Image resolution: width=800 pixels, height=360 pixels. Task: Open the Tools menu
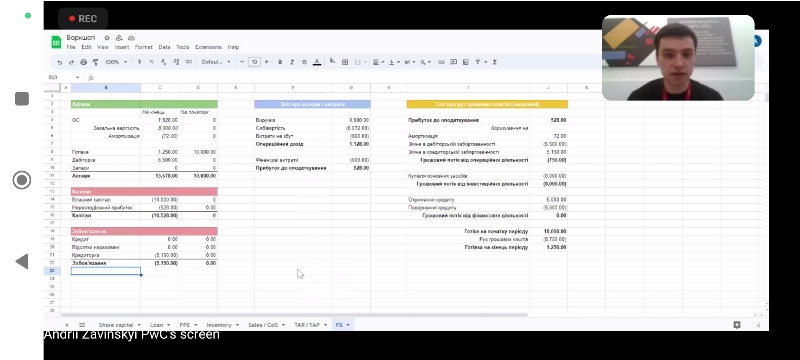183,47
